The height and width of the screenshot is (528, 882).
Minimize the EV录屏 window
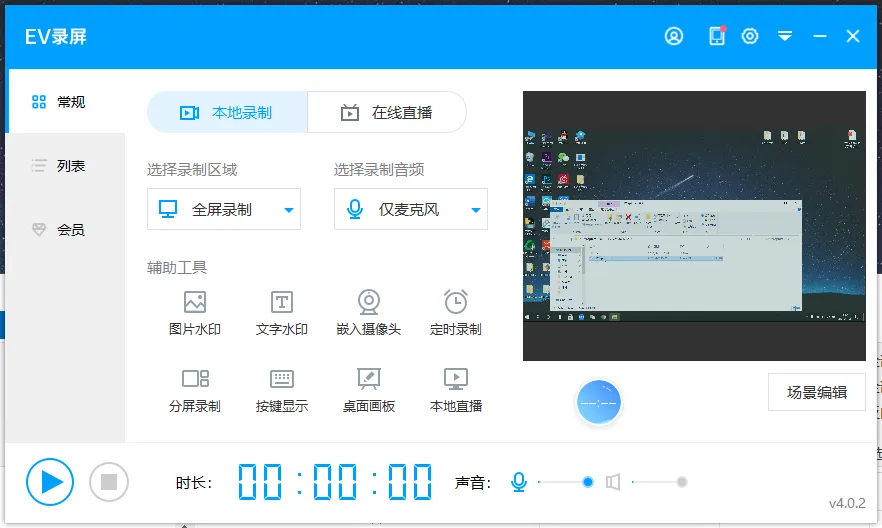pyautogui.click(x=820, y=37)
